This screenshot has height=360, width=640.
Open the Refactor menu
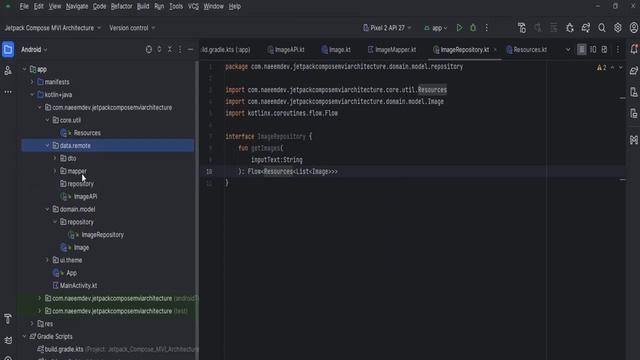(121, 7)
